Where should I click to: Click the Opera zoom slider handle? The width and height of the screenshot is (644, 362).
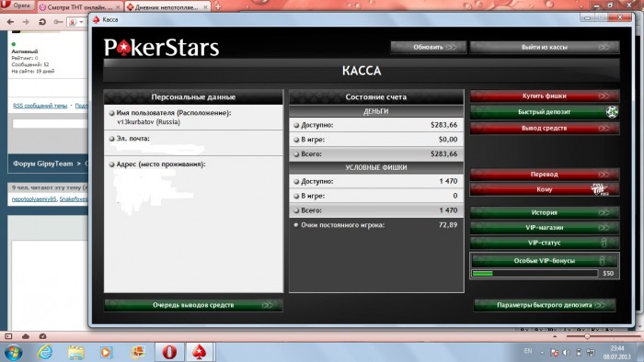587,336
